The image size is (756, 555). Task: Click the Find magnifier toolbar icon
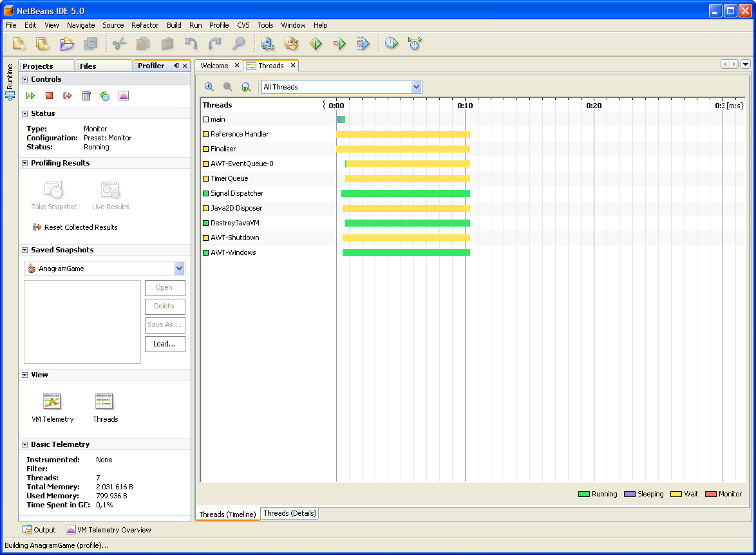coord(239,44)
